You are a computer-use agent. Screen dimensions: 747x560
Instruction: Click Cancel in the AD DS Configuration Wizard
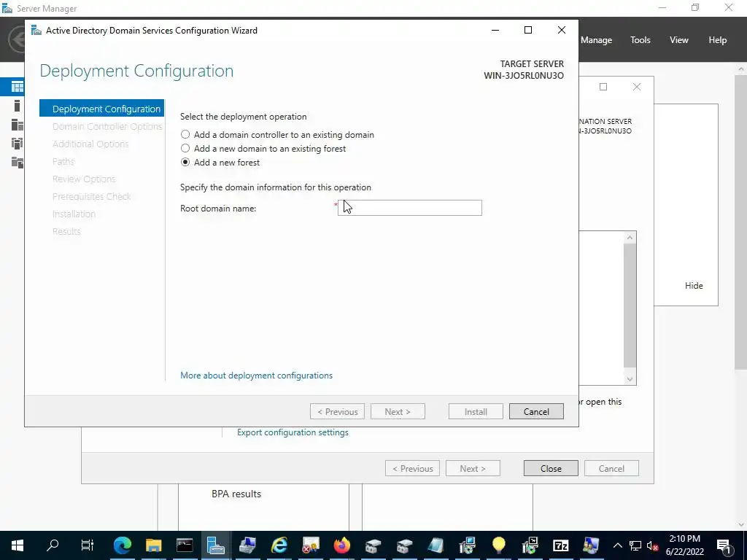536,411
